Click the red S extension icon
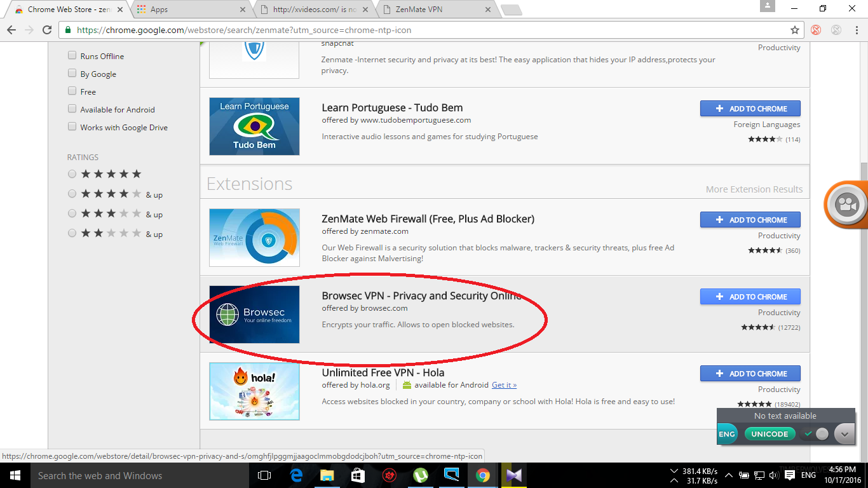This screenshot has height=488, width=868. (x=816, y=30)
